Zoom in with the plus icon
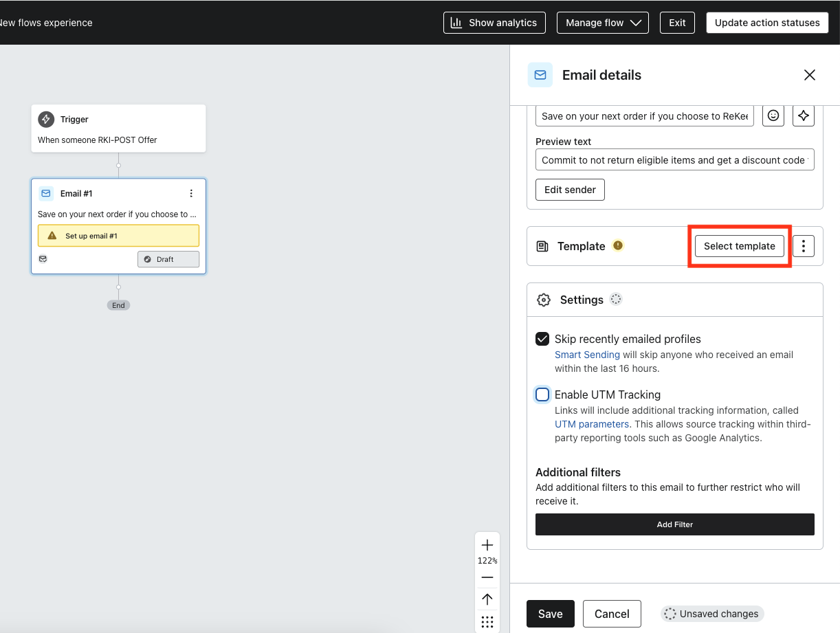 [x=487, y=545]
